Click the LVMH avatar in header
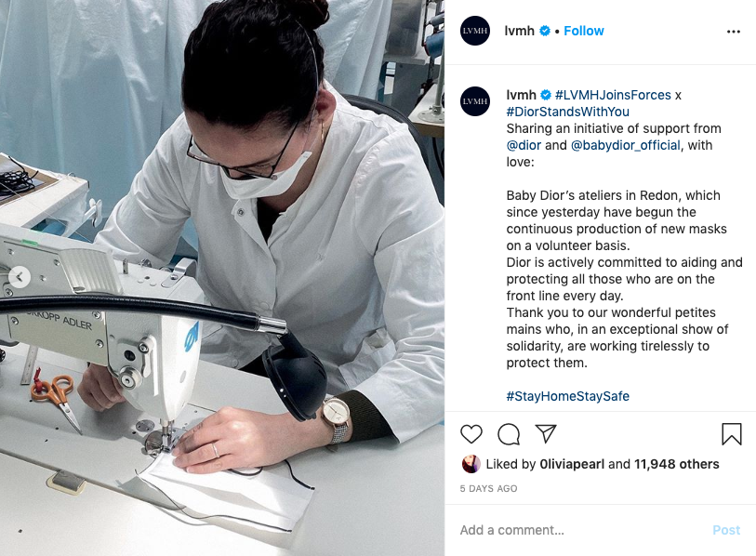Screen dimensions: 756x556 [x=475, y=31]
